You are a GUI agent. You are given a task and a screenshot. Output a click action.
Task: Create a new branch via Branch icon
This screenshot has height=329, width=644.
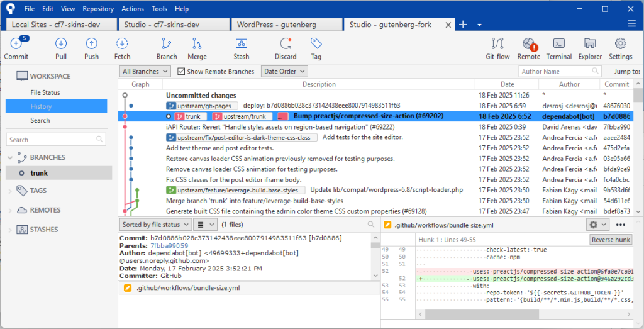(x=167, y=48)
